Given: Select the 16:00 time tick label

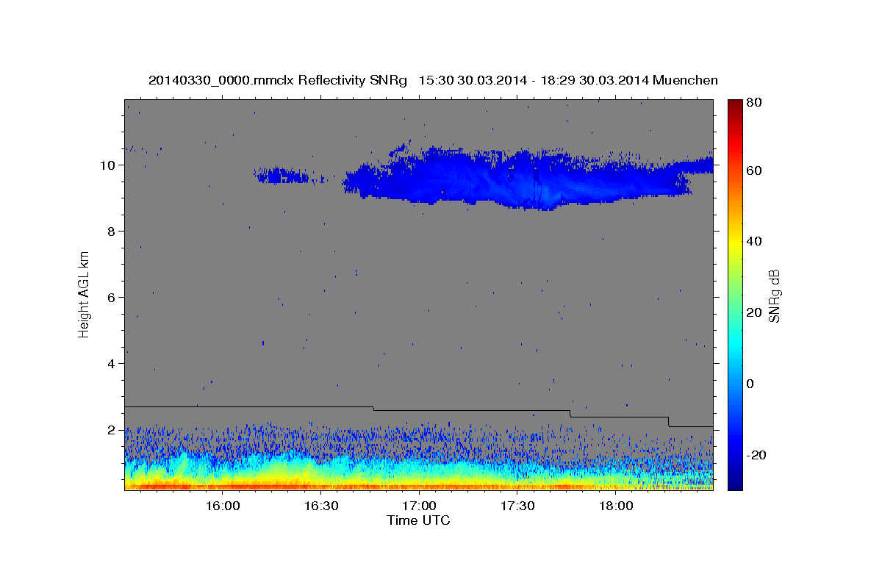Looking at the screenshot, I should click(223, 506).
